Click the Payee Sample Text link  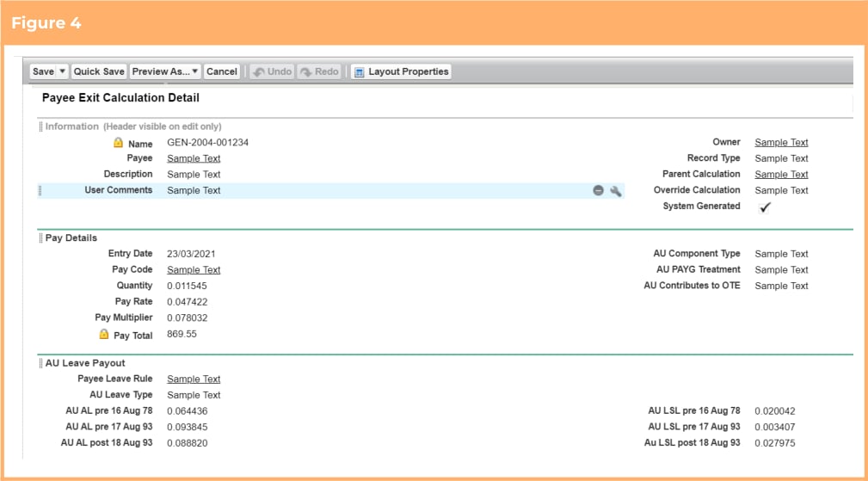pos(194,158)
